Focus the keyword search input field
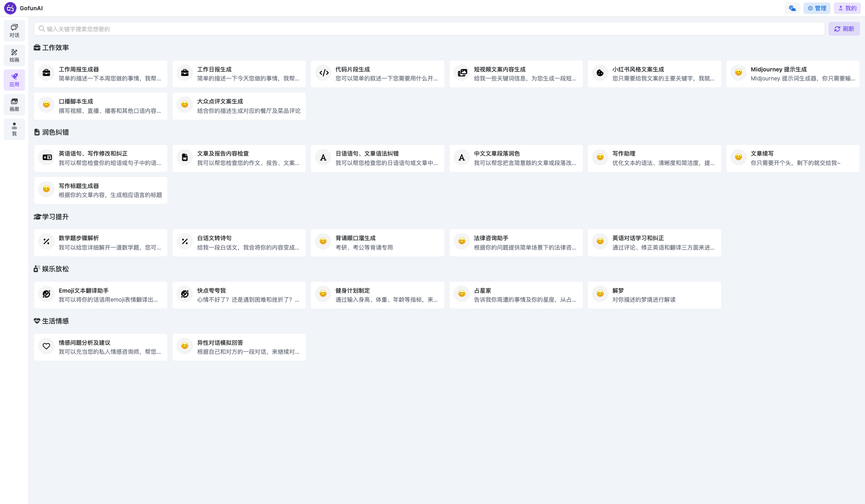 429,29
